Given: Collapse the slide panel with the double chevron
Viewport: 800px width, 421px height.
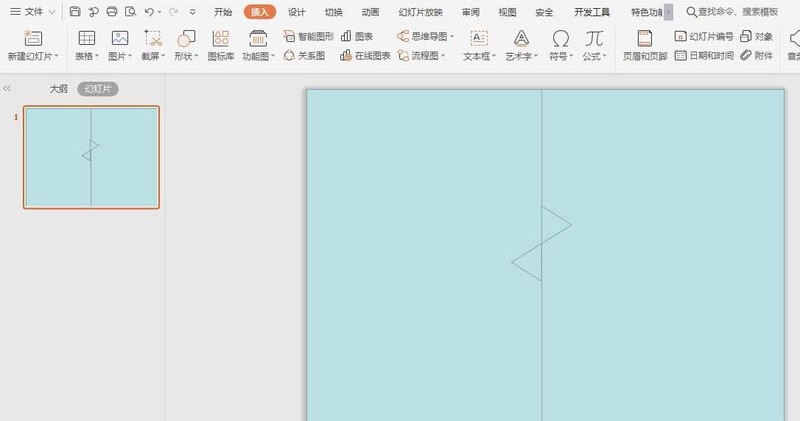Looking at the screenshot, I should click(x=7, y=89).
